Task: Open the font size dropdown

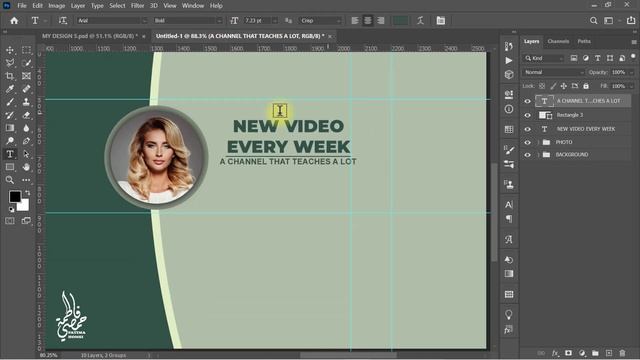Action: click(x=275, y=20)
